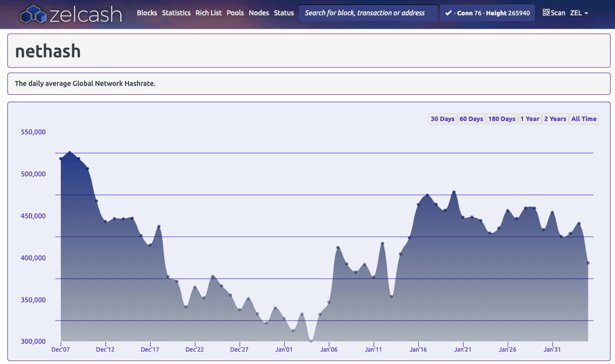The height and width of the screenshot is (364, 615).
Task: Open the ZEL currency dropdown
Action: 579,13
